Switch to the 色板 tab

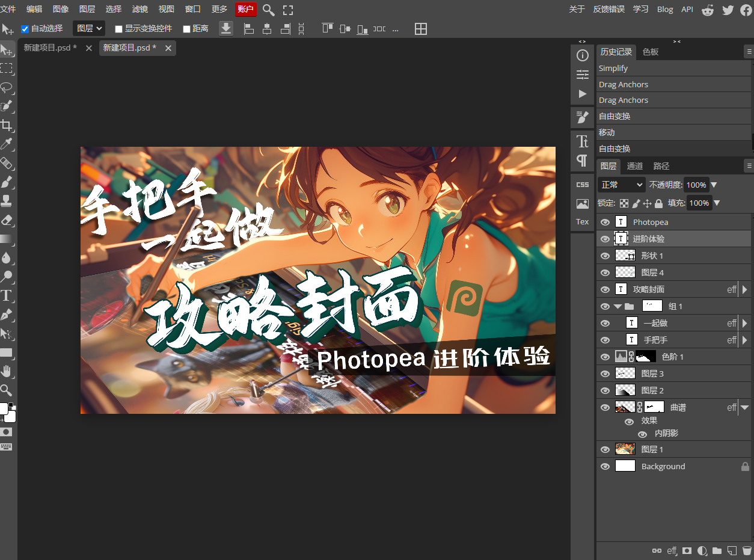(651, 52)
